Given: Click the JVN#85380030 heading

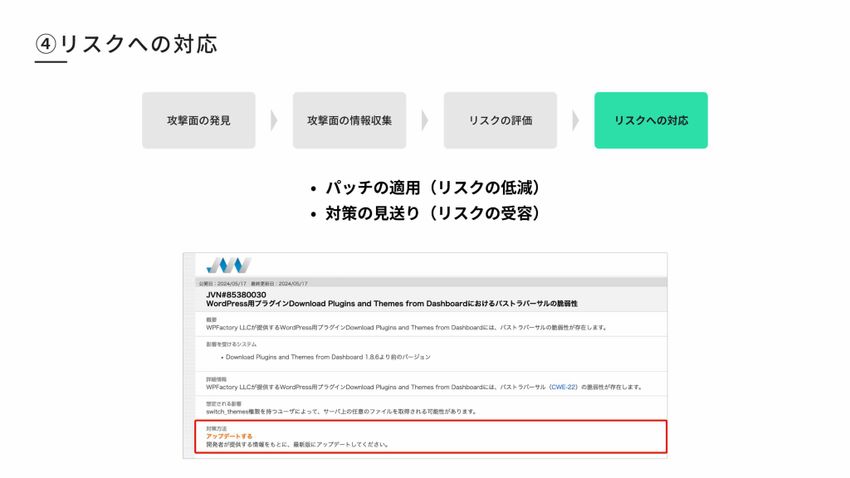Looking at the screenshot, I should [x=236, y=294].
